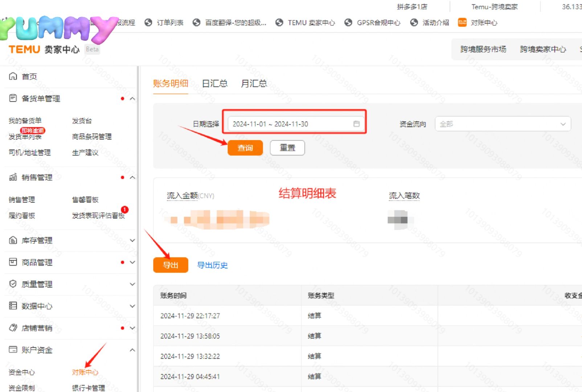Click the 商品管理 box icon
This screenshot has height=392, width=582.
[x=13, y=262]
